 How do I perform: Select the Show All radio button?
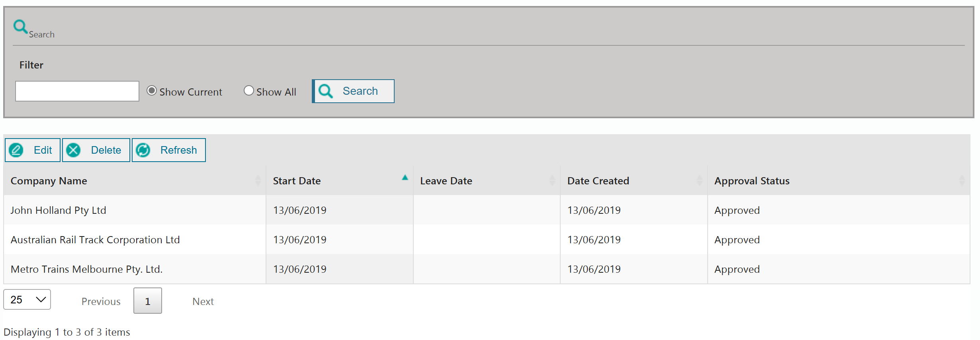248,91
